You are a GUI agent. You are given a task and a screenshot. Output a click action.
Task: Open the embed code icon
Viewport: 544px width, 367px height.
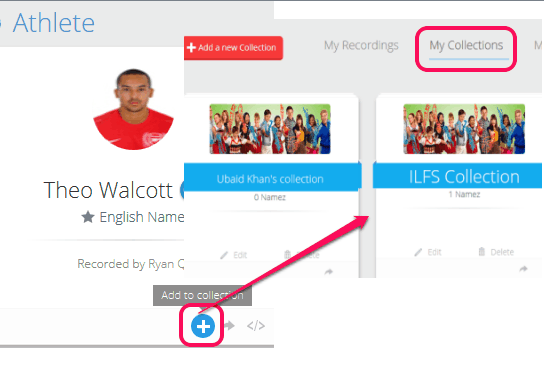coord(256,326)
